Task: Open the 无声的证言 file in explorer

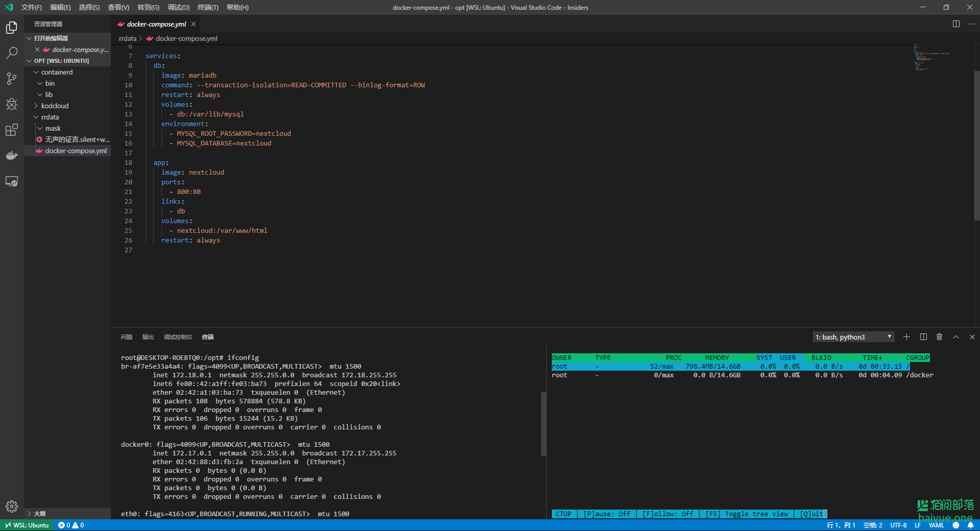Action: pos(67,139)
